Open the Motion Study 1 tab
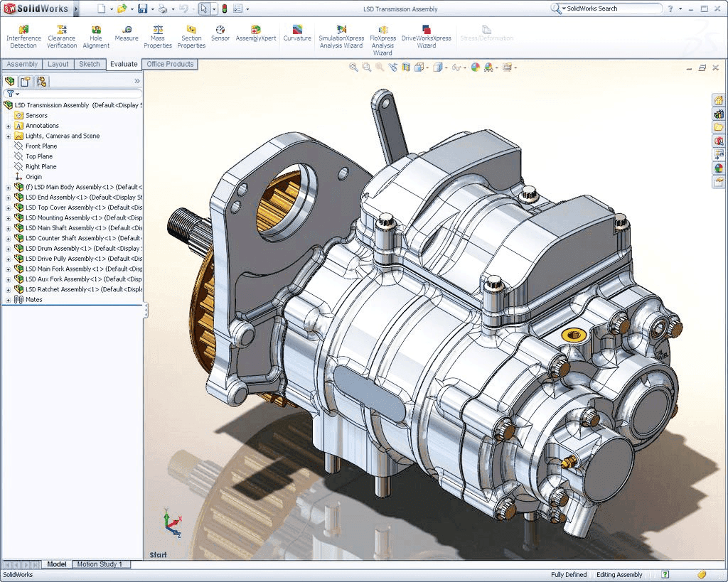The image size is (728, 582). (x=100, y=564)
